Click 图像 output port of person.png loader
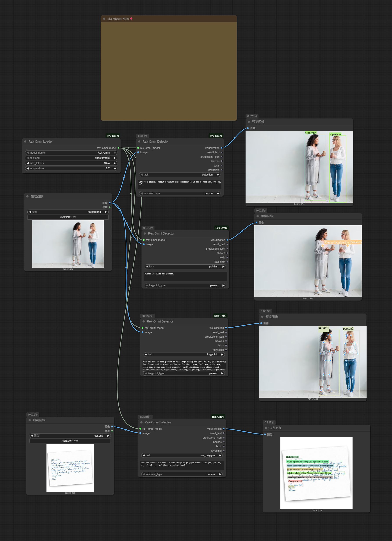 coord(110,203)
